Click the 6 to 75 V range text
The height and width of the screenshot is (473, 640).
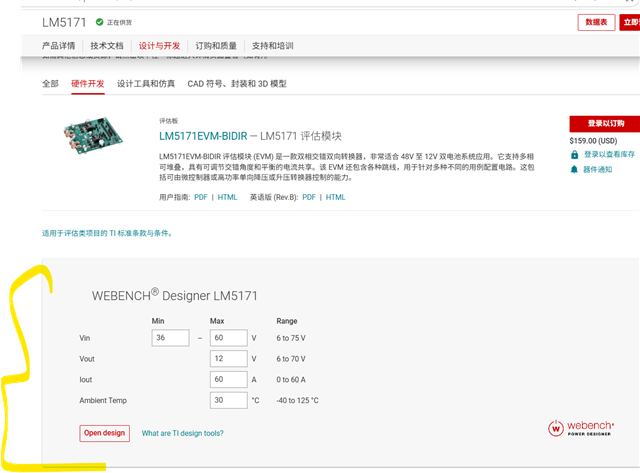291,338
